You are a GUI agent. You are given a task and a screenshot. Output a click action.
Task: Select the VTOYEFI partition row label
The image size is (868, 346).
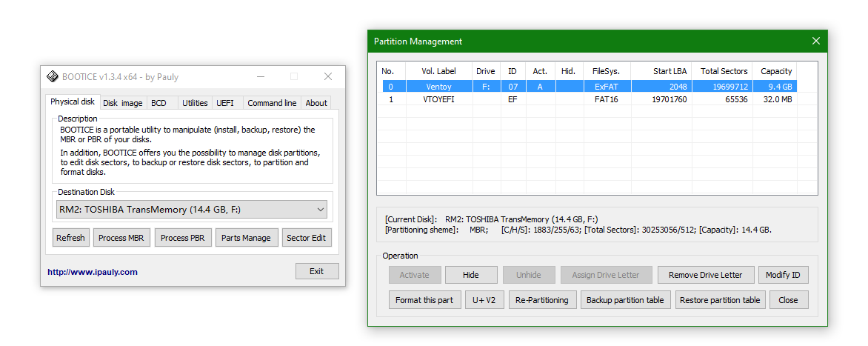click(x=439, y=99)
